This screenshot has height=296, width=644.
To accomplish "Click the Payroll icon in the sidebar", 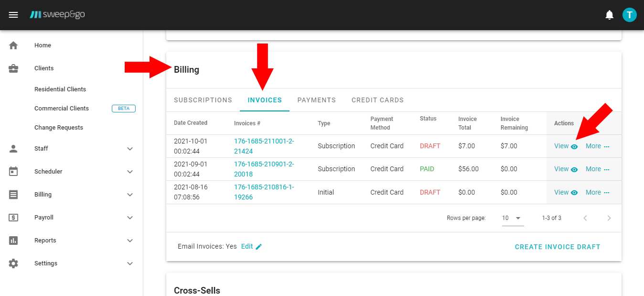I will coord(13,217).
